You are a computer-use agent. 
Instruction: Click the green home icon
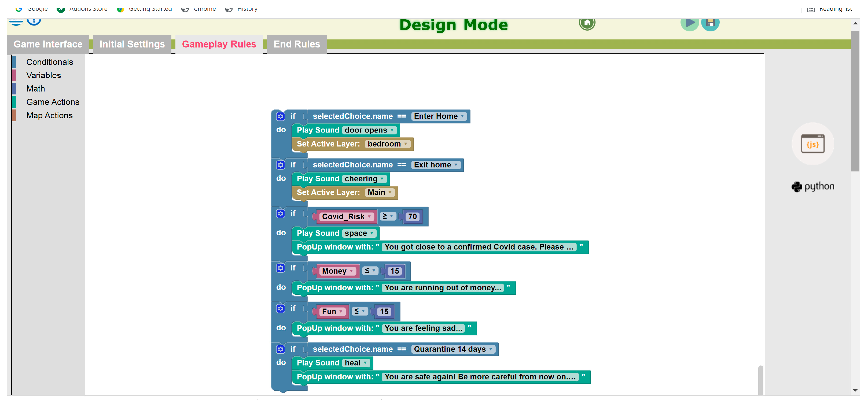coord(587,23)
